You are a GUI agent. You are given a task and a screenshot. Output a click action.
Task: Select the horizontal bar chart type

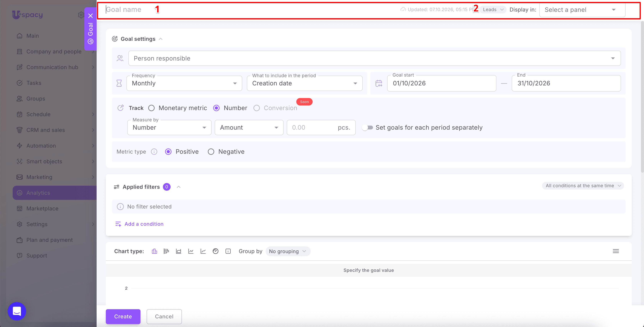tap(166, 251)
